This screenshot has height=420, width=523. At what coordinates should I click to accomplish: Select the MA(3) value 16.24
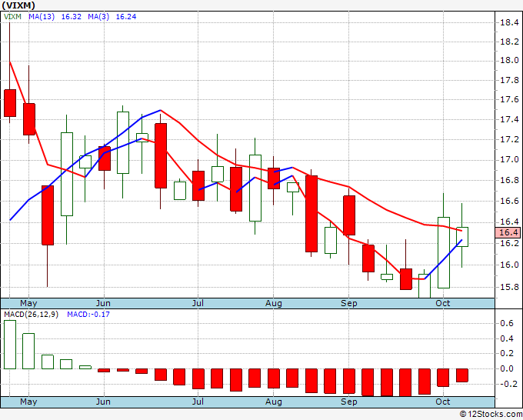coord(125,17)
